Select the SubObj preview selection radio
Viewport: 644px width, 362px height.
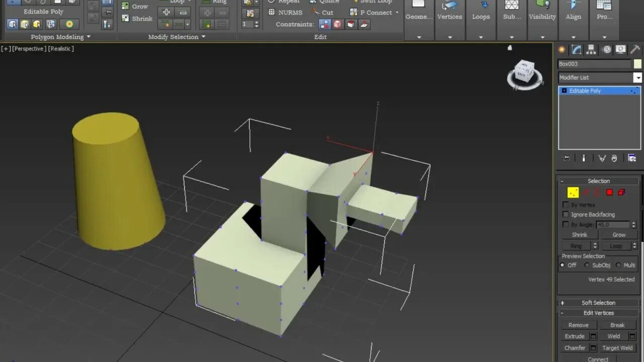[x=587, y=265]
